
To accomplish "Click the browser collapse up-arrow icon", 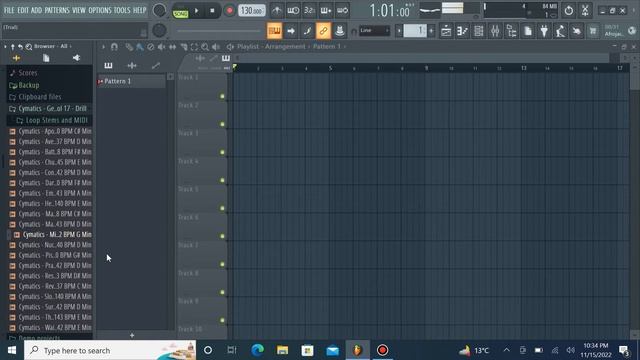I will [13, 47].
